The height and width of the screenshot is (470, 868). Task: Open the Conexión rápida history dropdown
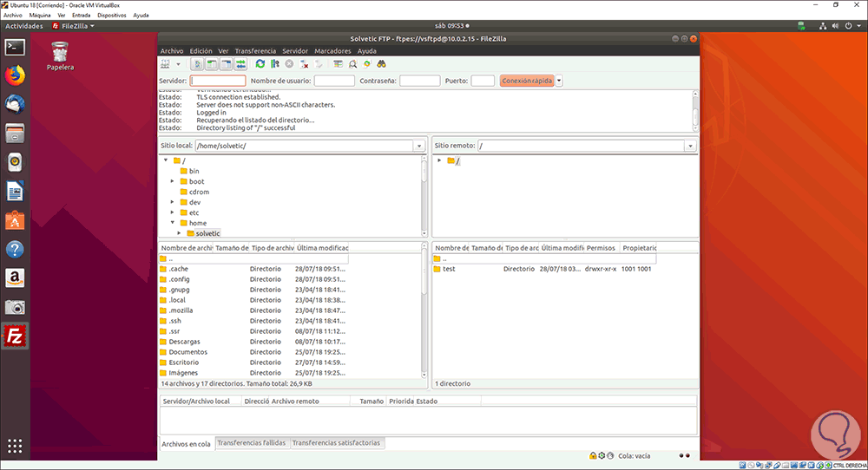pos(559,81)
